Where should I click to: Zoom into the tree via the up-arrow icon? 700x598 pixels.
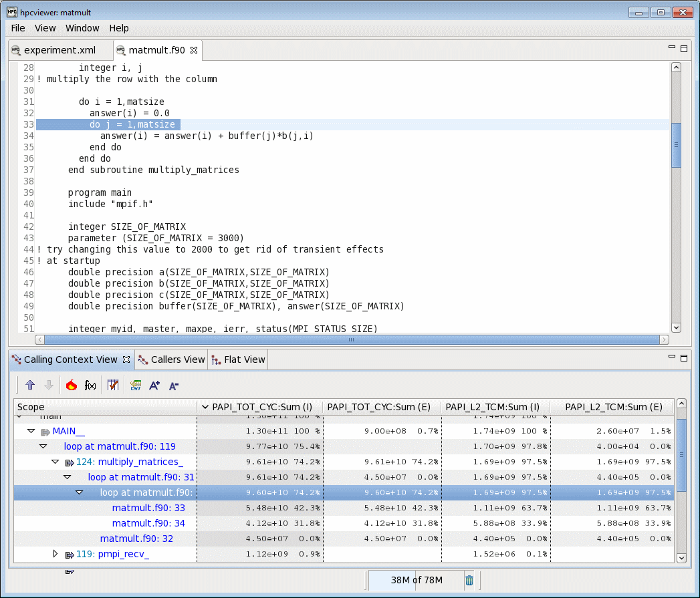click(x=29, y=386)
